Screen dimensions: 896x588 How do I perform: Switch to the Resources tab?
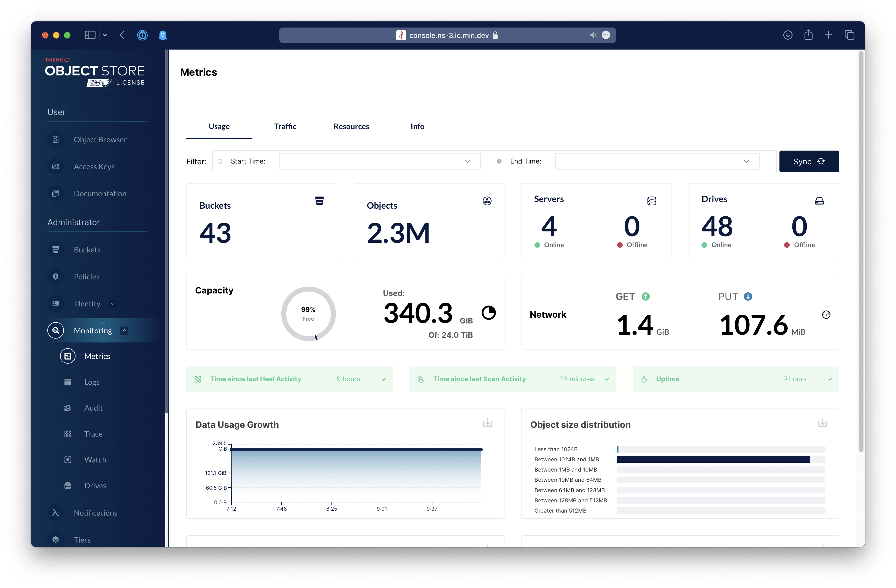[351, 126]
